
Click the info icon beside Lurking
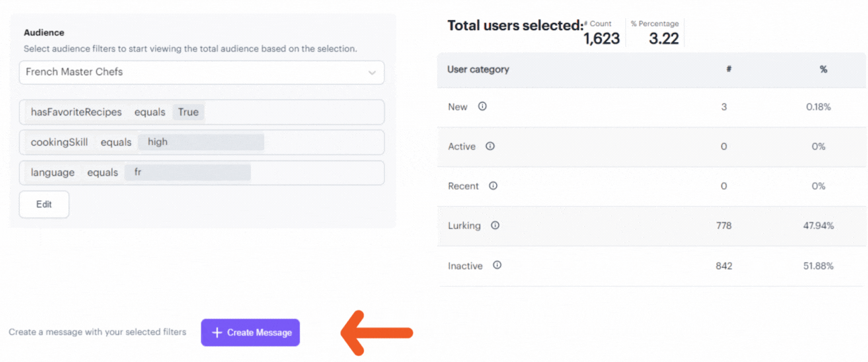[496, 225]
